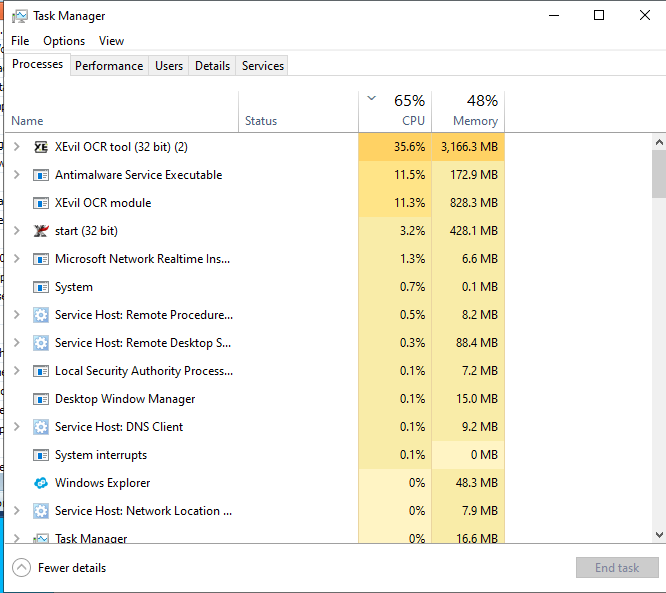Select the start (32 bit) process icon
Viewport: 666px width, 593px height.
(x=41, y=231)
